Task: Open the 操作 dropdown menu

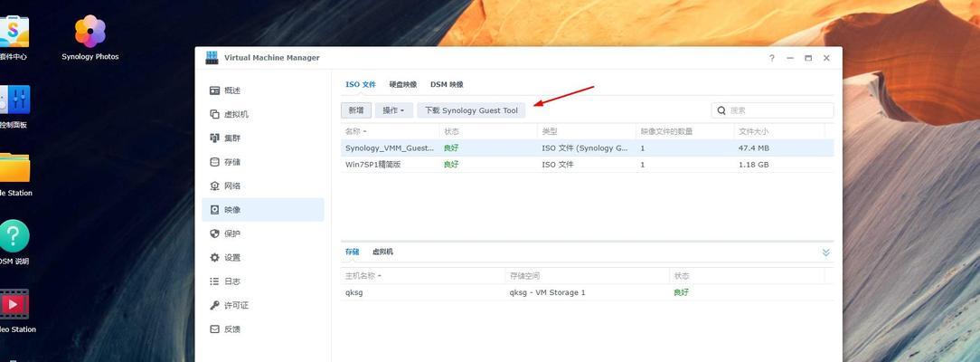Action: point(394,110)
